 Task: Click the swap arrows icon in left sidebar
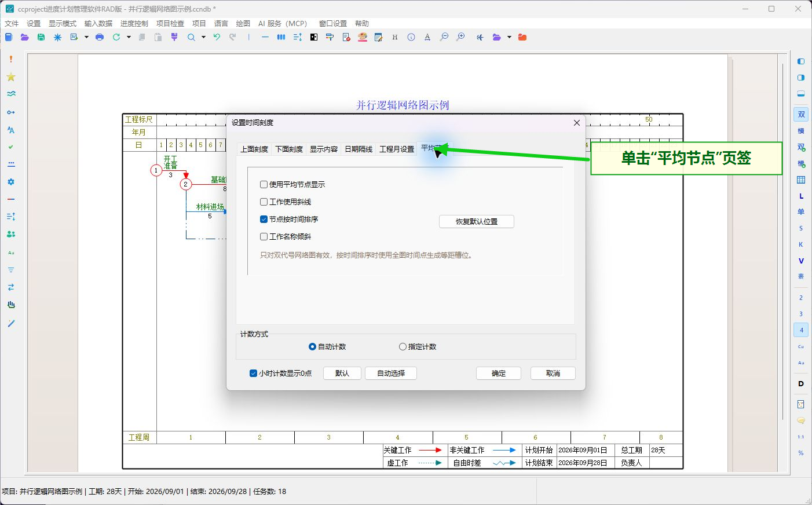point(10,287)
